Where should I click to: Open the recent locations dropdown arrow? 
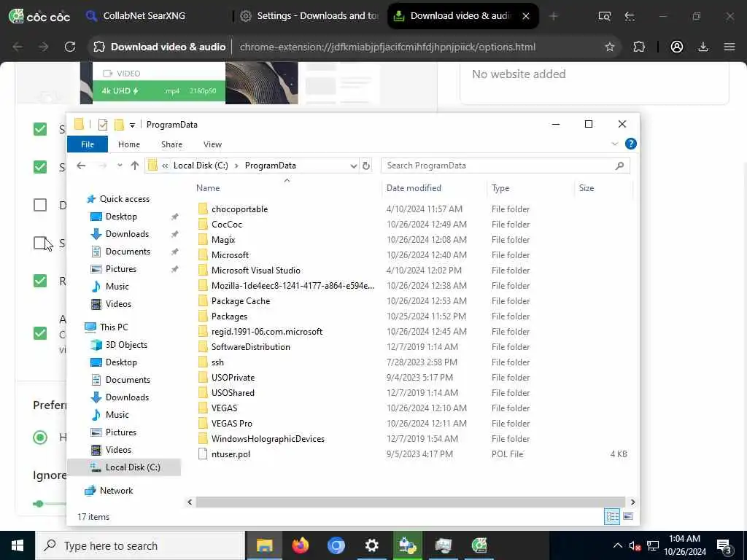[120, 166]
